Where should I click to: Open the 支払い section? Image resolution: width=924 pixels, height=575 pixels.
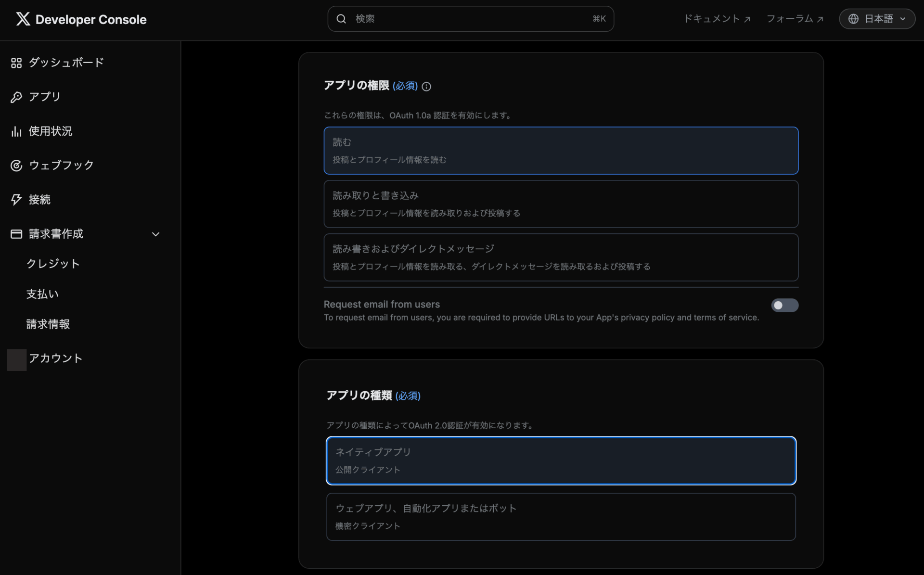42,294
